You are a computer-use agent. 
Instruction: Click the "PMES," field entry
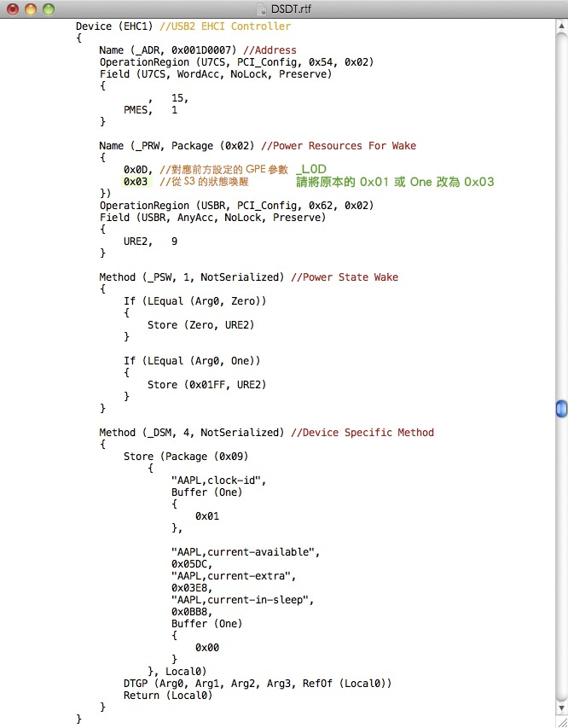(138, 110)
